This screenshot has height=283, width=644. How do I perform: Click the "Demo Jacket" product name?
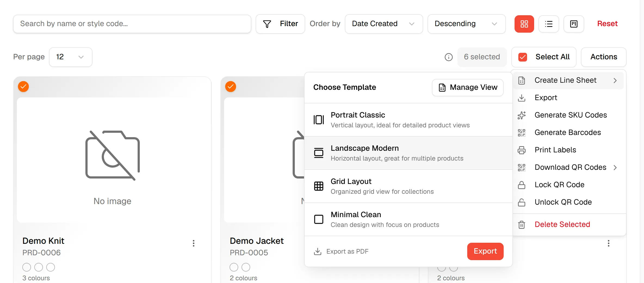tap(256, 241)
